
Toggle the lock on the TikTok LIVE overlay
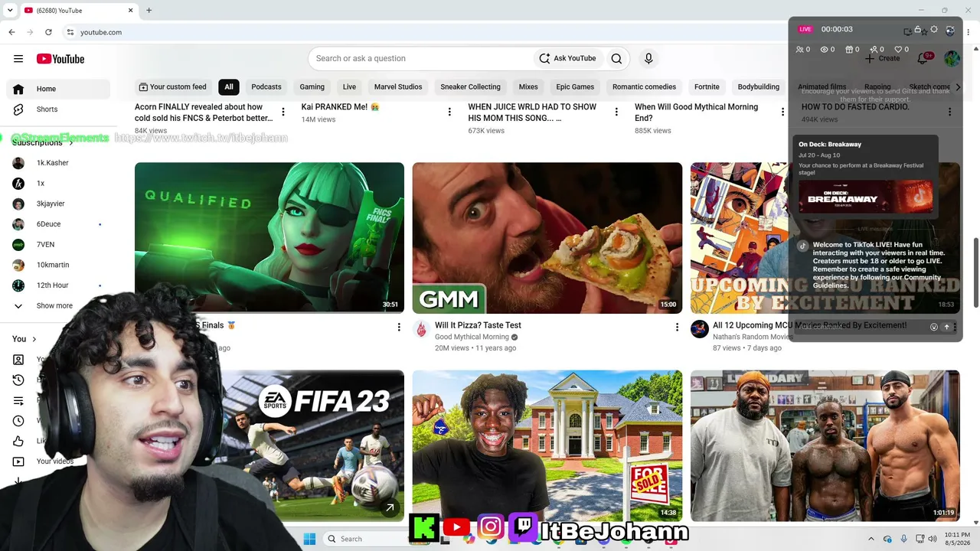coord(917,30)
